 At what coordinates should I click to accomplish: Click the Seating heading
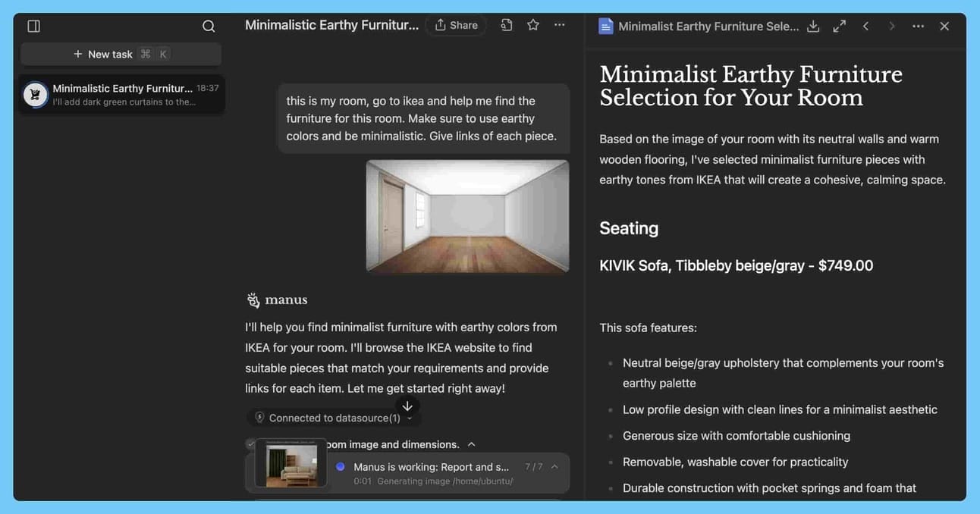pos(629,228)
